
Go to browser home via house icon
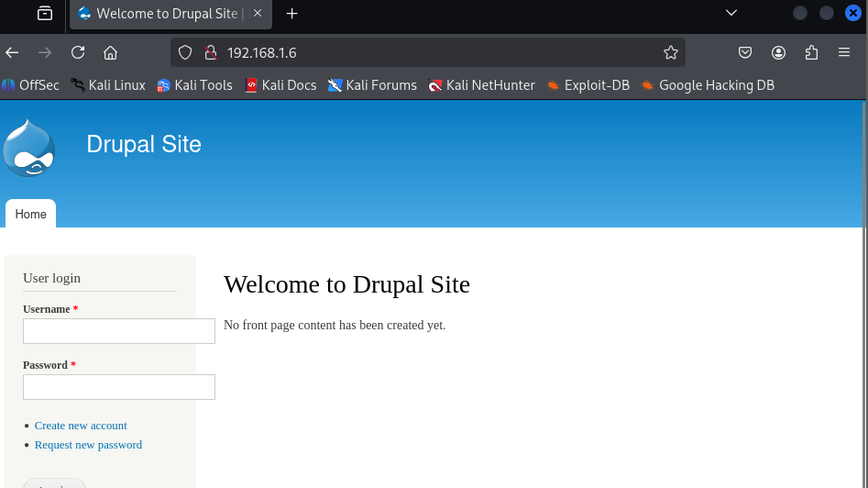[x=111, y=52]
